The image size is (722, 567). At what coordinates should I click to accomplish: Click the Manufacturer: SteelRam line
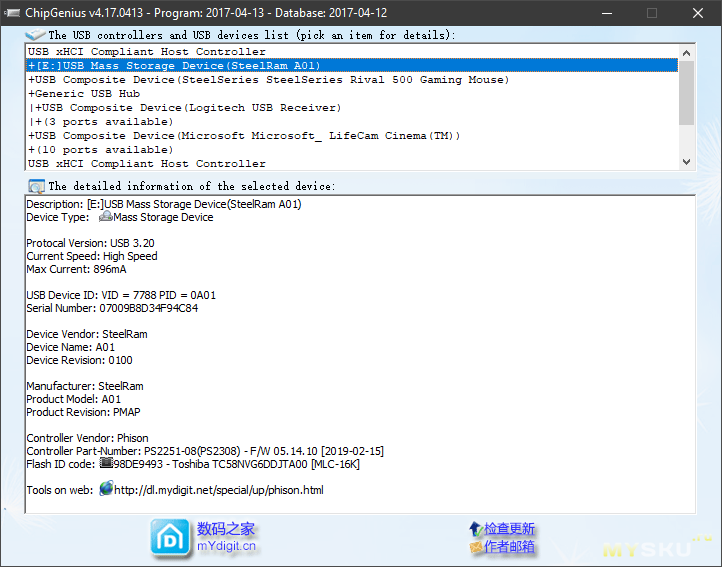tap(85, 386)
